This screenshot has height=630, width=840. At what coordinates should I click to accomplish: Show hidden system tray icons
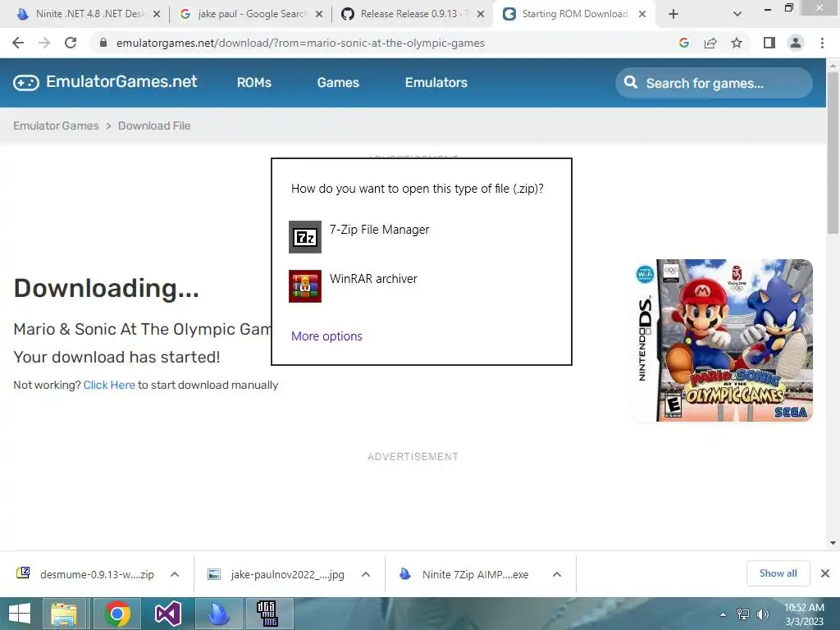coord(724,614)
